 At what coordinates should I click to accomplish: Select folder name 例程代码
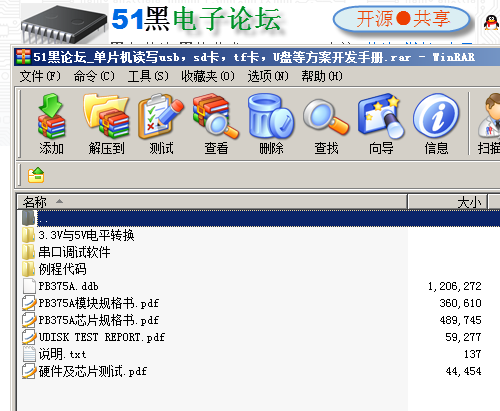pos(62,269)
